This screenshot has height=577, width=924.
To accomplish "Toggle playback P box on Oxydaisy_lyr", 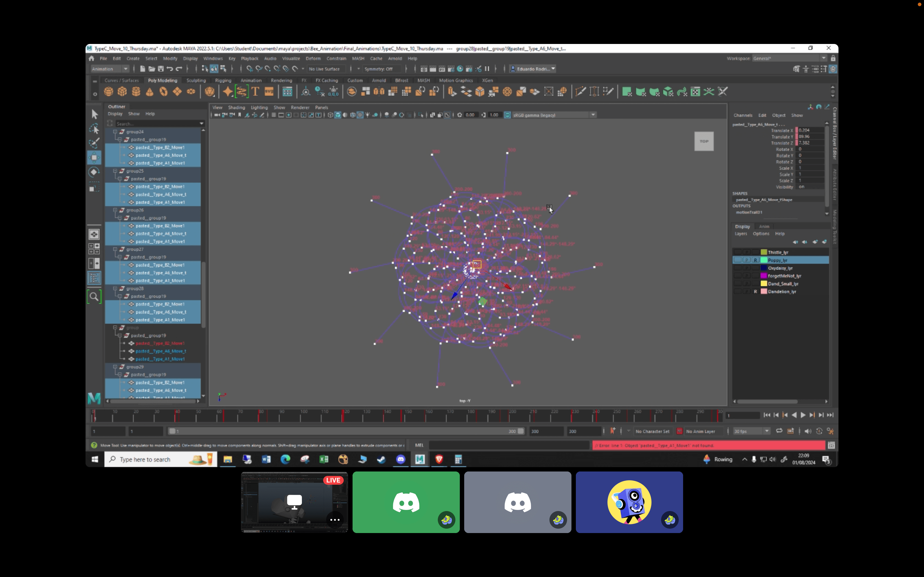I will [x=746, y=268].
